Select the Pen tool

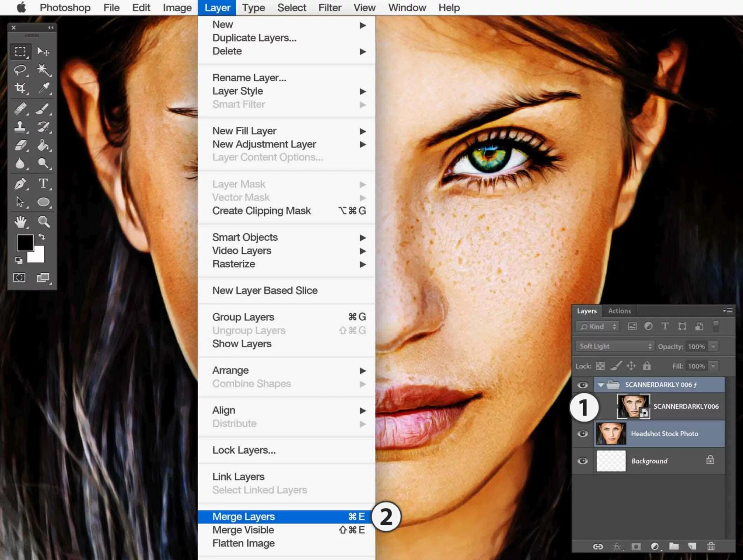tap(20, 183)
